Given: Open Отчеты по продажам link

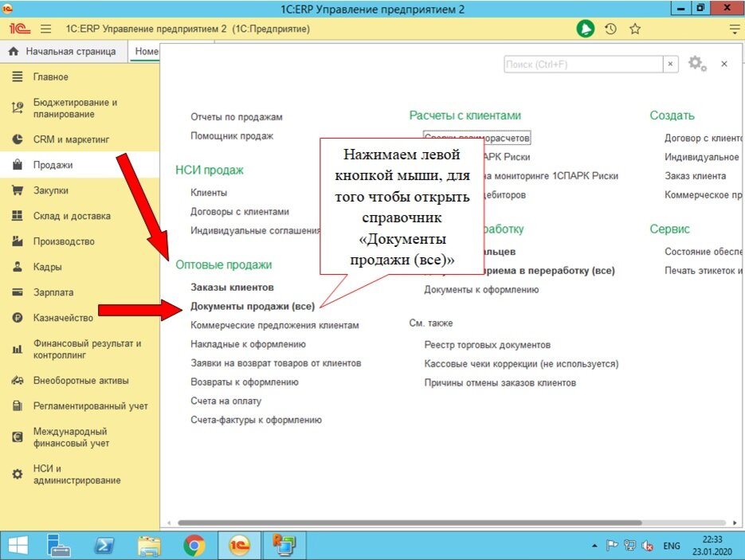Looking at the screenshot, I should pyautogui.click(x=237, y=117).
